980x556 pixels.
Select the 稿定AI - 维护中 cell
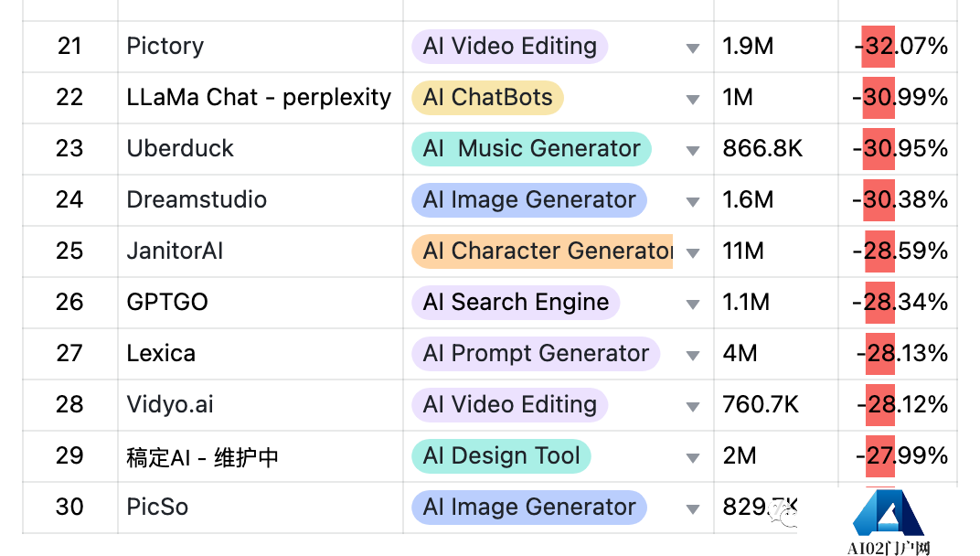pyautogui.click(x=261, y=457)
